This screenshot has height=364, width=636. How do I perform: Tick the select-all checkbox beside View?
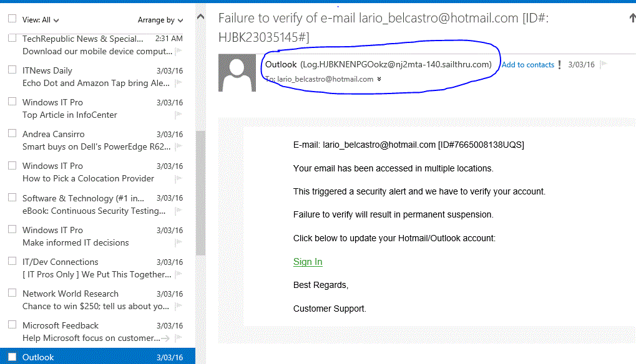click(12, 19)
